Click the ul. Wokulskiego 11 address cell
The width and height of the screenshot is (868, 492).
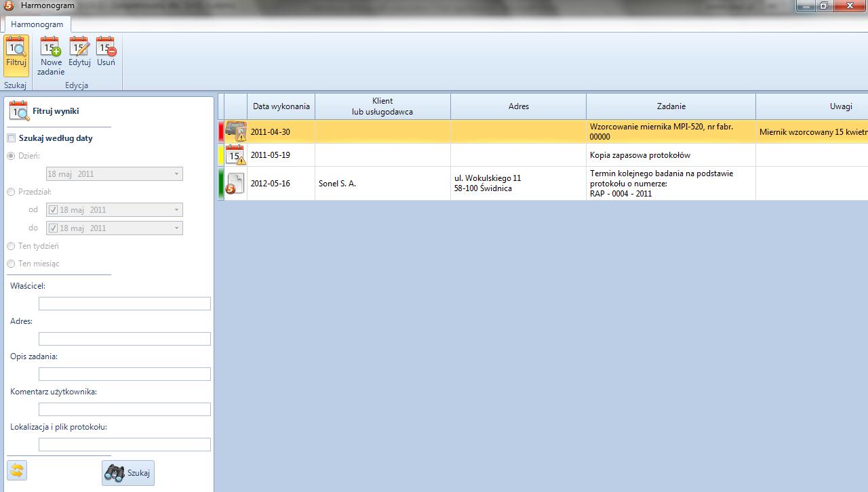click(x=519, y=184)
